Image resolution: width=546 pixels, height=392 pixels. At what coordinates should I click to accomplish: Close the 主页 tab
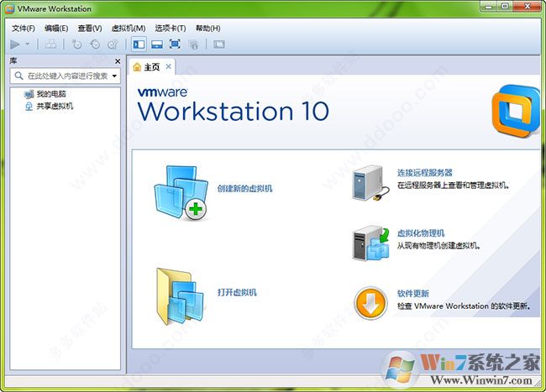(x=168, y=66)
